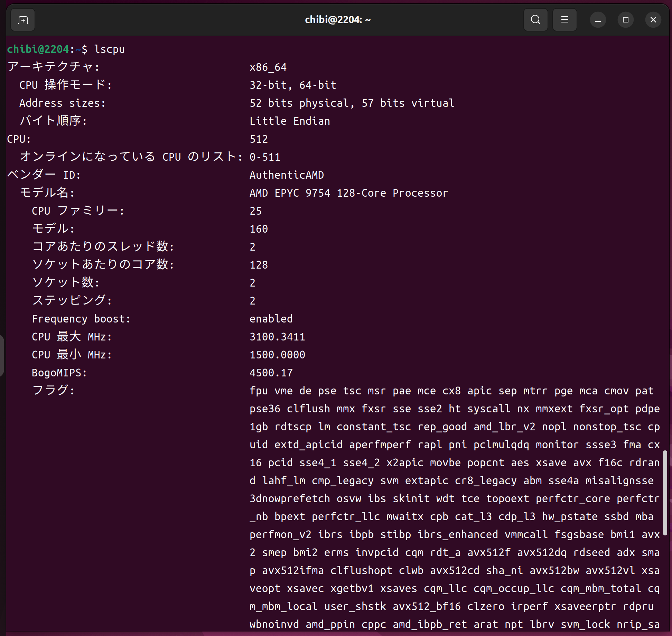The width and height of the screenshot is (672, 636).
Task: Click the left-edge panel handle
Action: click(x=2, y=355)
